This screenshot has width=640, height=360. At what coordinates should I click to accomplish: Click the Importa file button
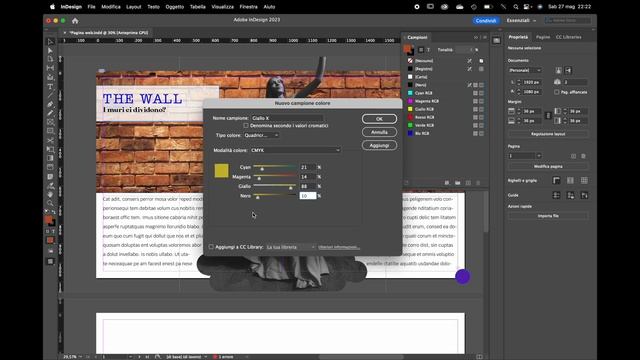click(548, 216)
